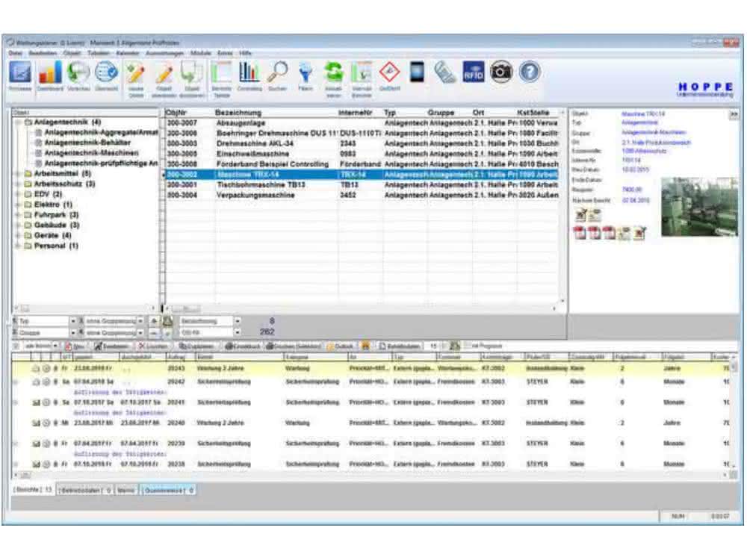Select the Anlagentechnik-Maschinen tree item

[x=91, y=153]
